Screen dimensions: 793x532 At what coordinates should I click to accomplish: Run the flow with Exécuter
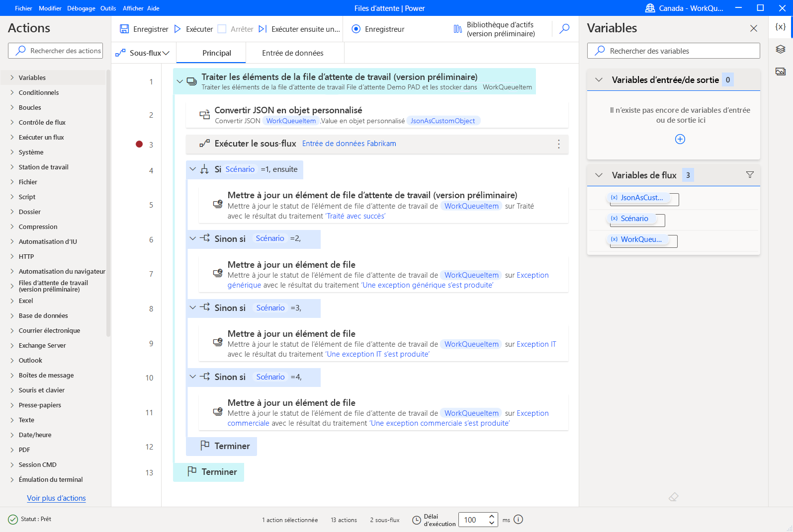click(x=193, y=29)
